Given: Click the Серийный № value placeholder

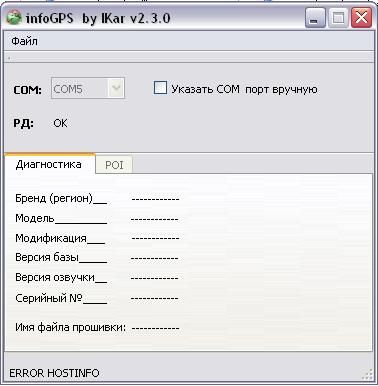Looking at the screenshot, I should (x=154, y=298).
